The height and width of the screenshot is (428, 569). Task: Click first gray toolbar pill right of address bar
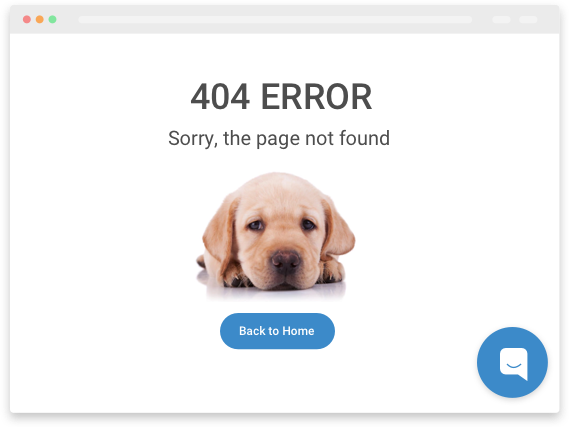pos(501,20)
